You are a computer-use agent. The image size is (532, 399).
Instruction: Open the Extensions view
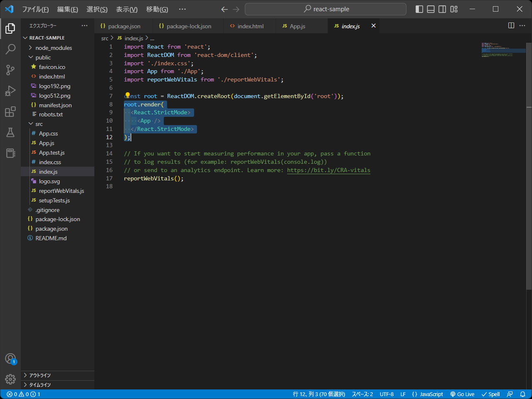(10, 111)
